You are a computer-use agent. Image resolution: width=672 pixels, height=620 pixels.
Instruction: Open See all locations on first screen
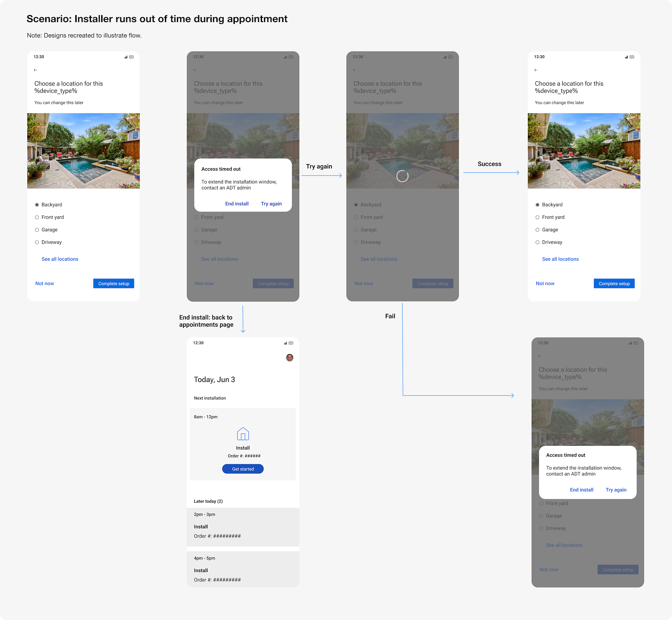(60, 259)
